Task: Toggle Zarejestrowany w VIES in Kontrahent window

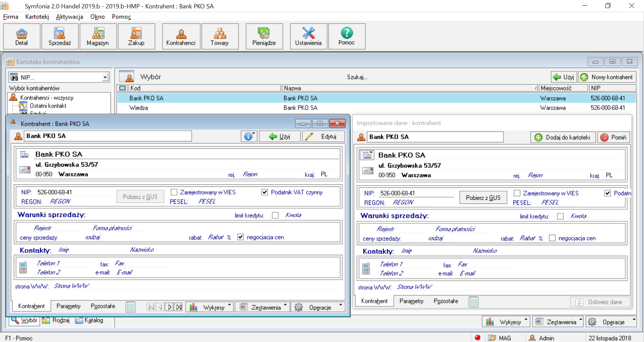Action: tap(174, 192)
